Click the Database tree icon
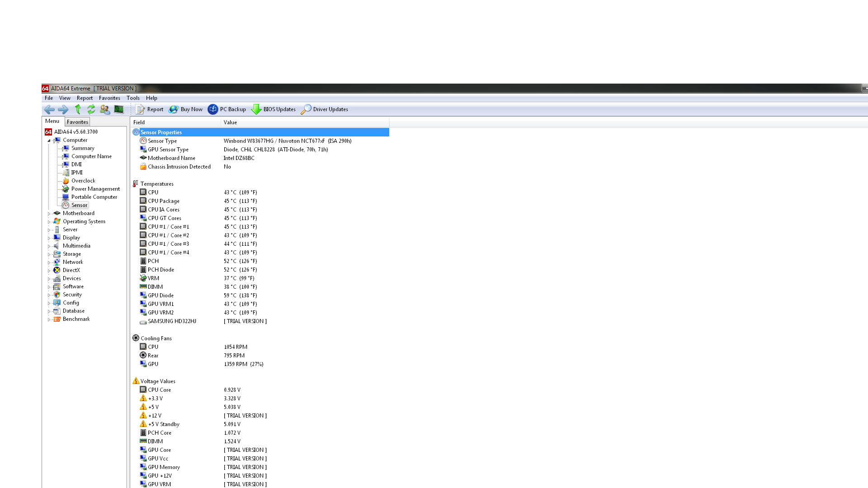Image resolution: width=868 pixels, height=488 pixels. pyautogui.click(x=57, y=311)
